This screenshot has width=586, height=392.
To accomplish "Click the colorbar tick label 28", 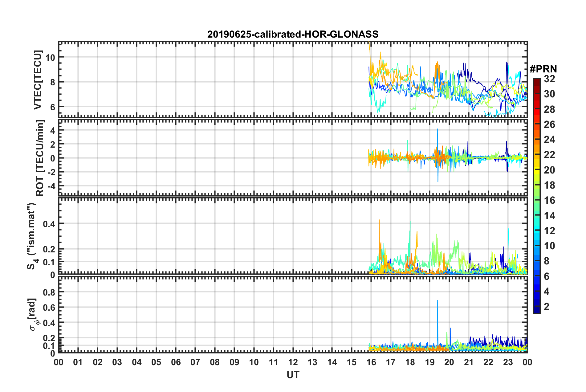I will point(549,109).
